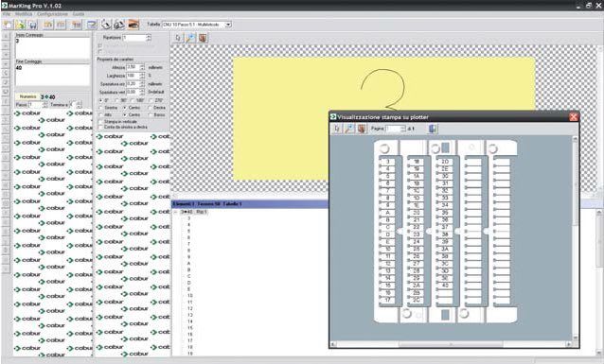
Task: Click the plotter preview horizontal scrollbar
Action: tap(451, 343)
